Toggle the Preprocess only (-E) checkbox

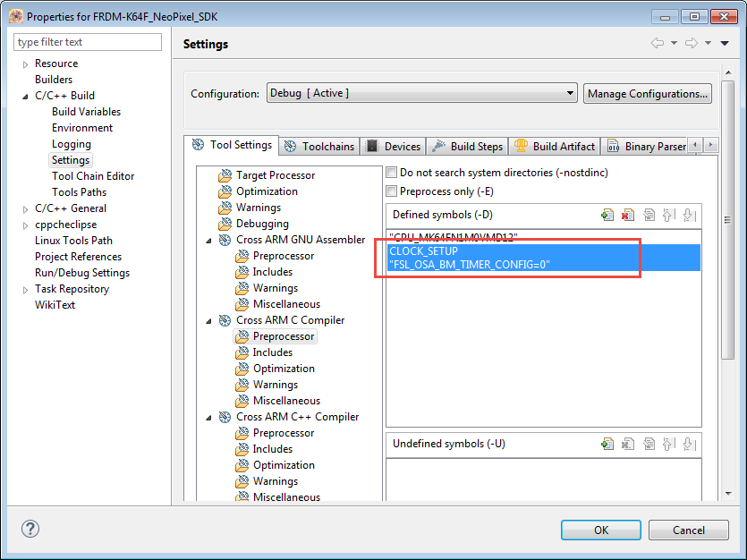point(391,191)
